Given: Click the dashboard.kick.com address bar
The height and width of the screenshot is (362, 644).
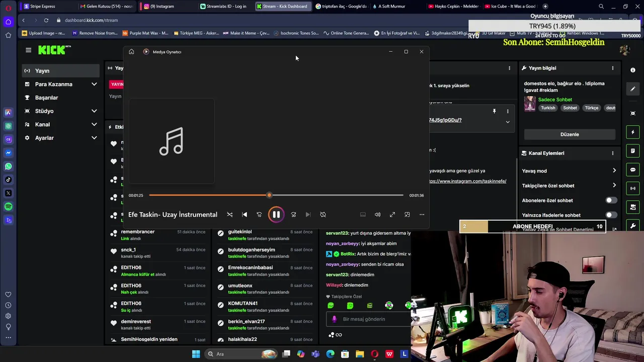Looking at the screenshot, I should pos(91,20).
